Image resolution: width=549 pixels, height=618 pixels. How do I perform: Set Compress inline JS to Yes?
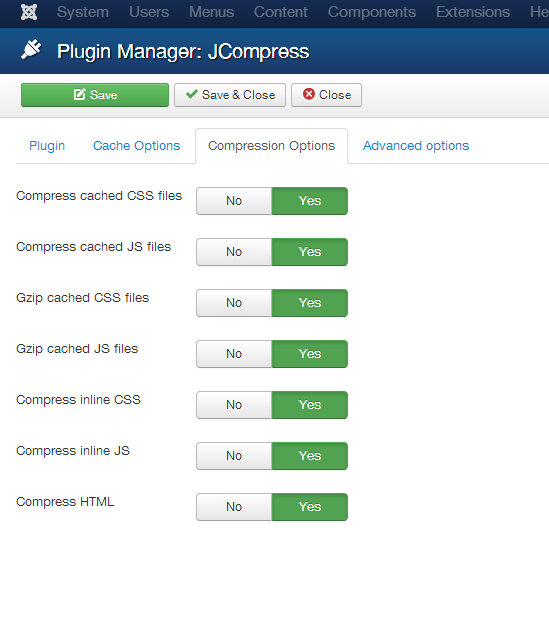[x=310, y=456]
